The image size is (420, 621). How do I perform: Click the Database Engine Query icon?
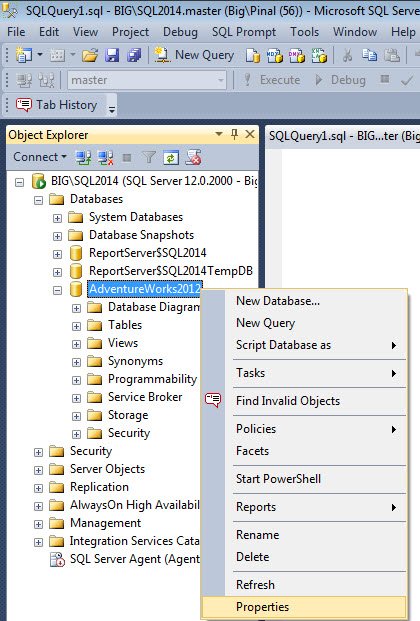[253, 55]
